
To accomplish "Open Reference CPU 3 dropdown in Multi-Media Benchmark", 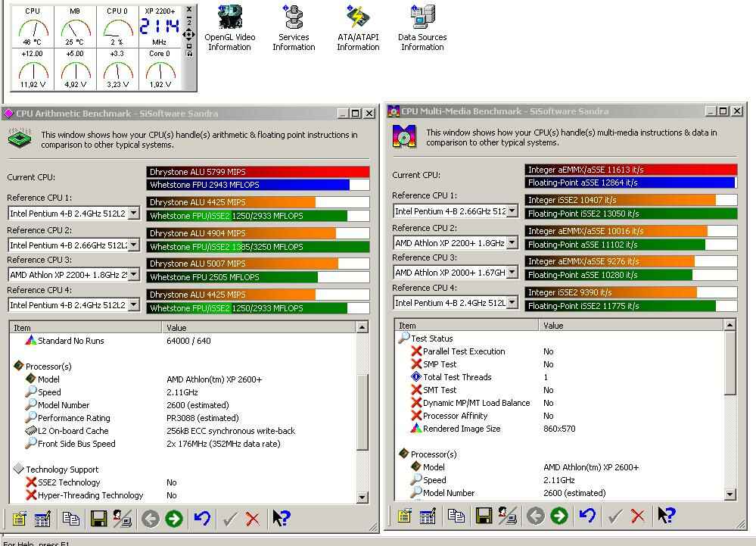I will coord(512,272).
